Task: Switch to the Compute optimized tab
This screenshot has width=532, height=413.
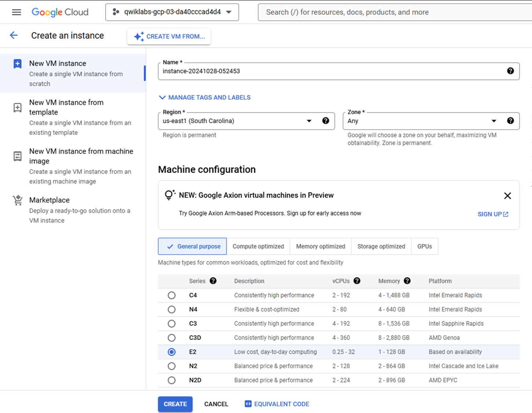Action: coord(258,246)
